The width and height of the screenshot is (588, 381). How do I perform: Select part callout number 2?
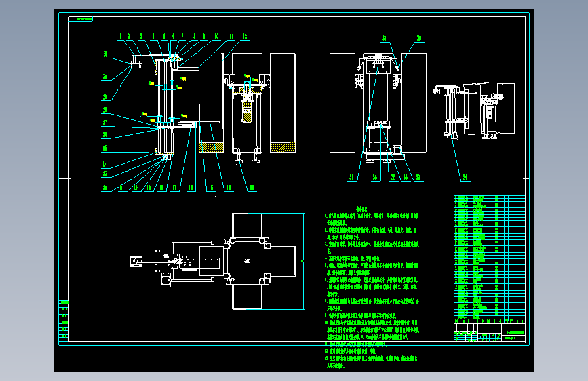(x=129, y=37)
